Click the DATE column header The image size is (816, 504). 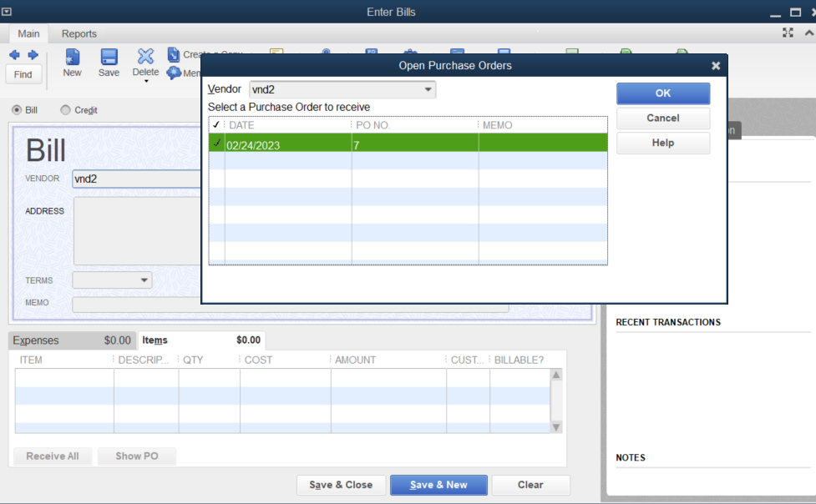pos(241,125)
